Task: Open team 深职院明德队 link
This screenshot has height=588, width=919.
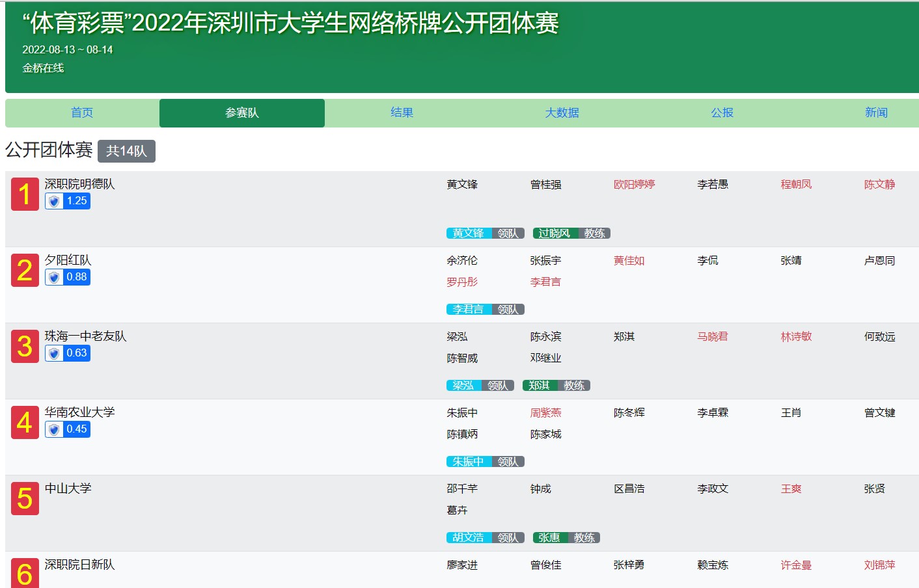Action: (x=79, y=184)
